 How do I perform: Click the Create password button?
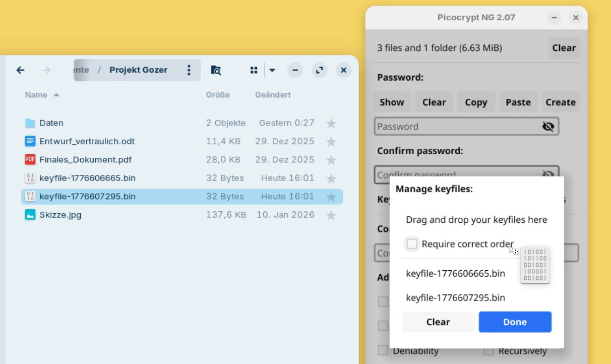pos(560,102)
